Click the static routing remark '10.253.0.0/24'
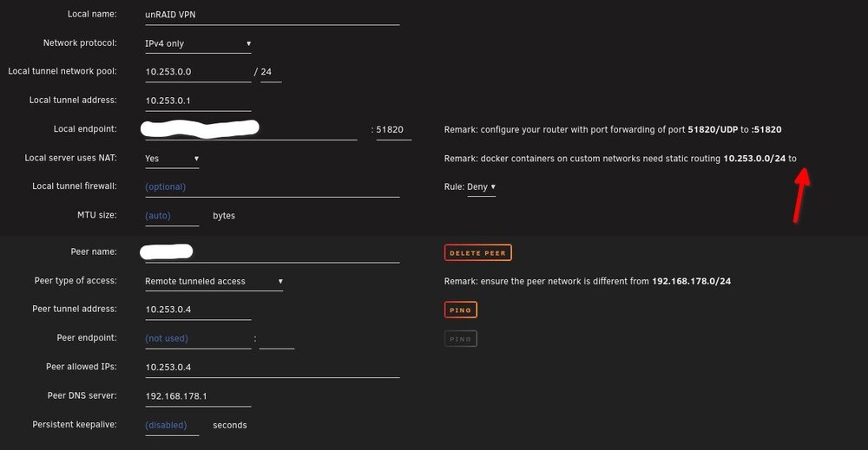Image resolution: width=868 pixels, height=450 pixels. click(x=754, y=158)
